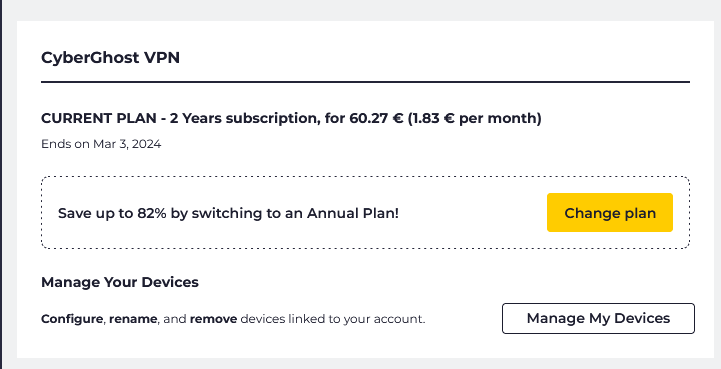Click the 2 Years subscription text
This screenshot has width=721, height=369.
tap(245, 119)
